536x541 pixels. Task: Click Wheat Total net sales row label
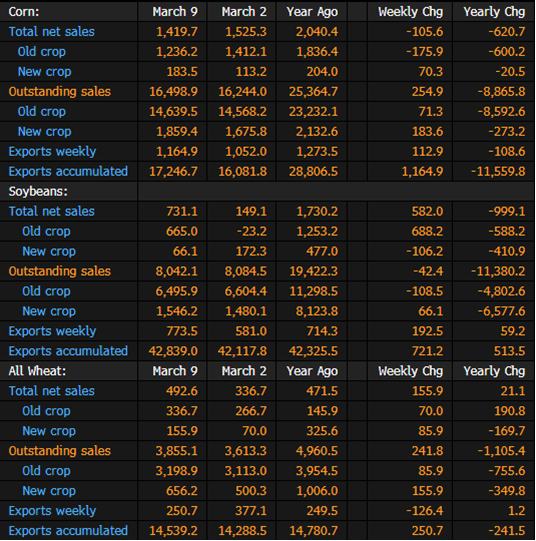pos(51,391)
